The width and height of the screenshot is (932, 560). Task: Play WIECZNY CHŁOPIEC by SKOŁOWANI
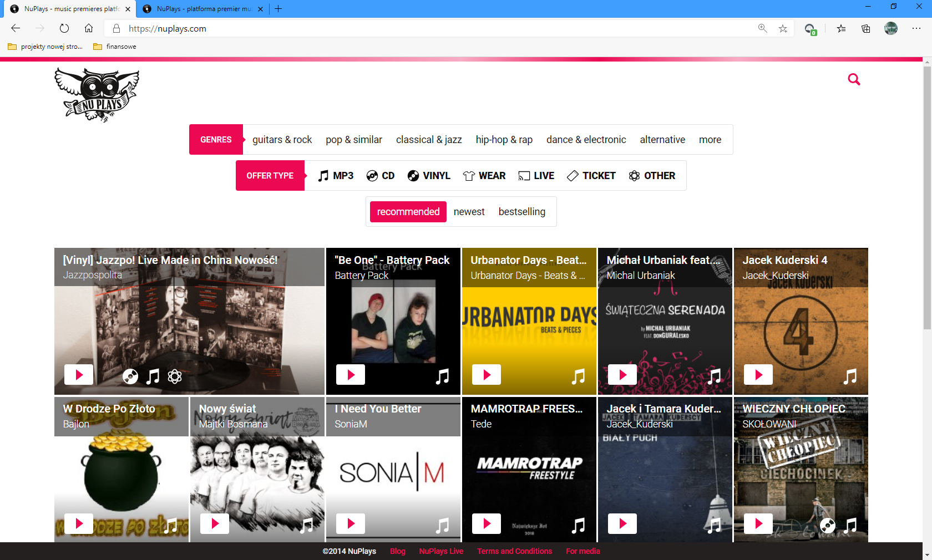(758, 523)
